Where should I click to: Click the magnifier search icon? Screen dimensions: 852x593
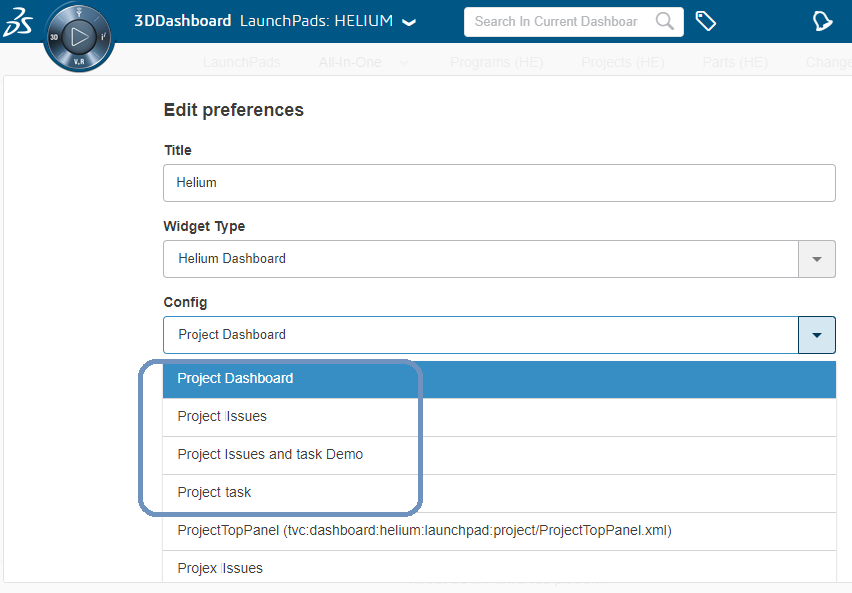664,22
